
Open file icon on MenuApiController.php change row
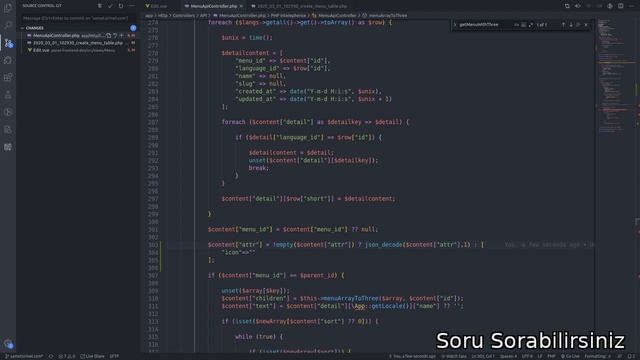click(x=109, y=36)
